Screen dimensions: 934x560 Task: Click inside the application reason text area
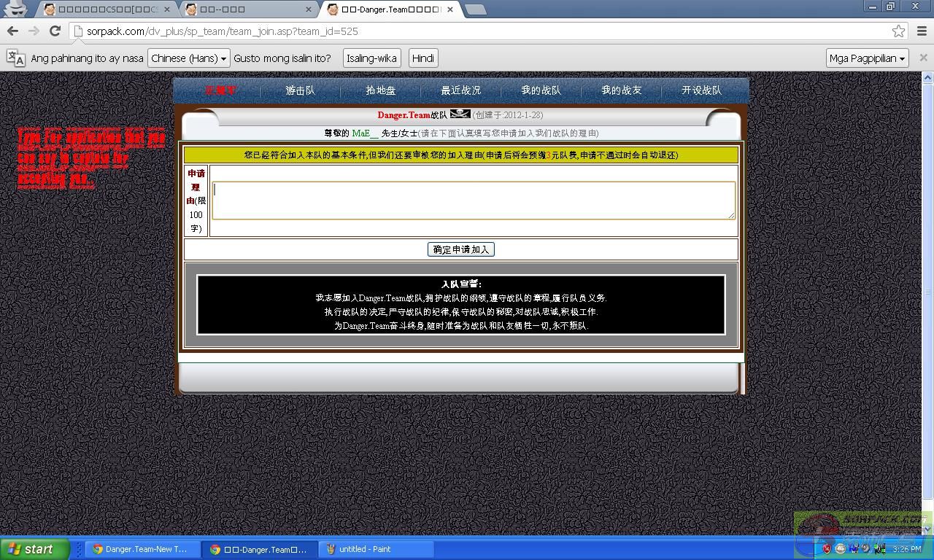point(473,201)
